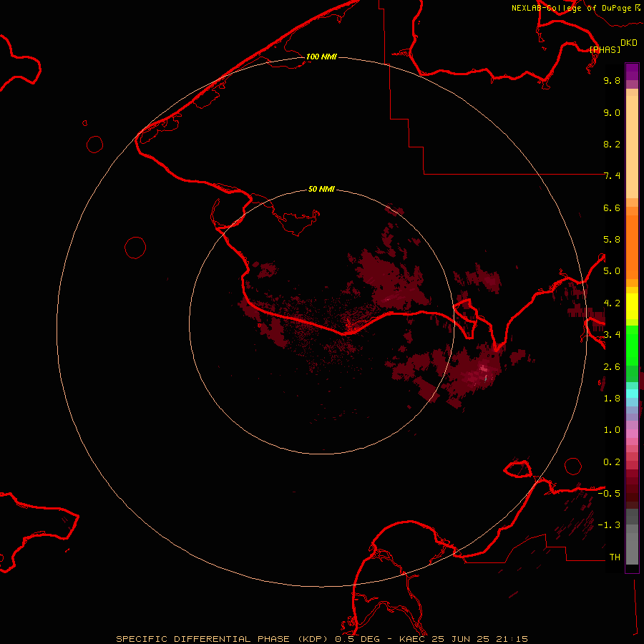The width and height of the screenshot is (644, 644).
Task: Click the 9.8 value on color scale
Action: click(x=612, y=80)
